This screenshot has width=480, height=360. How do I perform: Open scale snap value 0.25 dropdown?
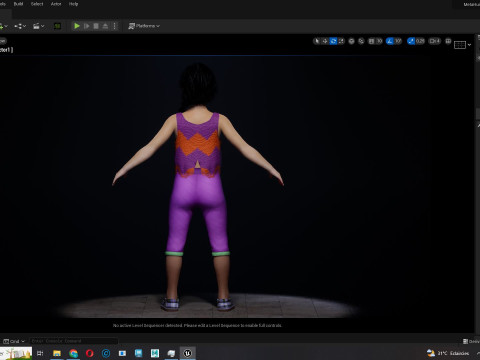pos(420,41)
